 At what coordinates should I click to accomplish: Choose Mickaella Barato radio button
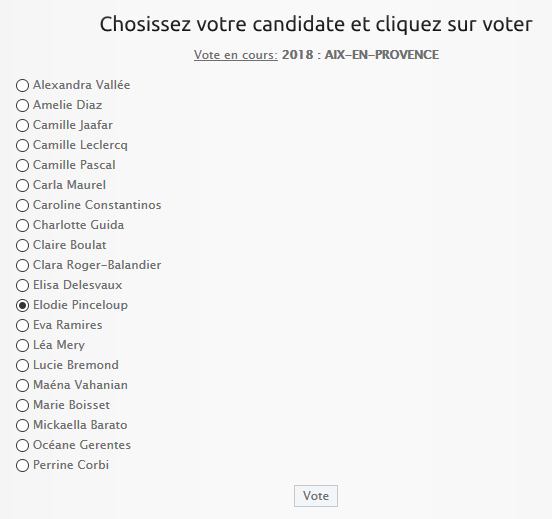[22, 426]
